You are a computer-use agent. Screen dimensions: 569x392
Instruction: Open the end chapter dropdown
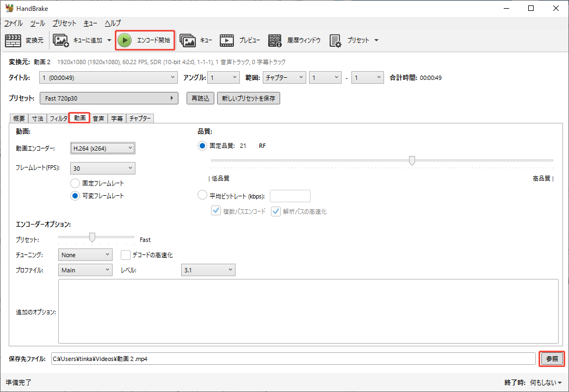368,78
